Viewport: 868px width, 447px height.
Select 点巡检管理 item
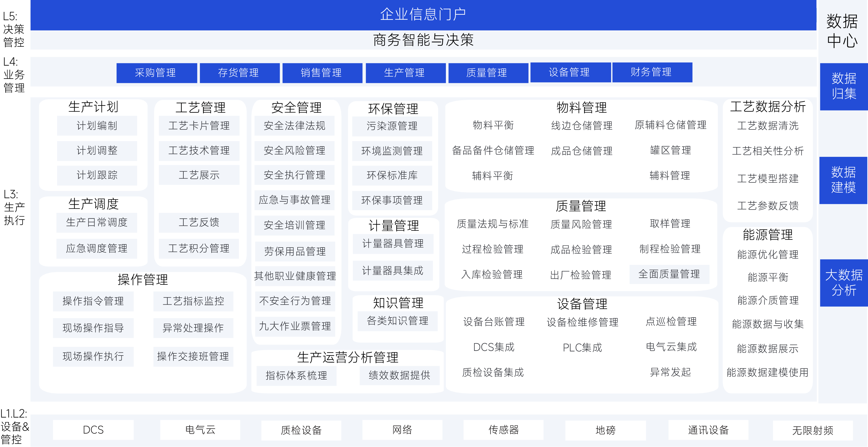671,322
